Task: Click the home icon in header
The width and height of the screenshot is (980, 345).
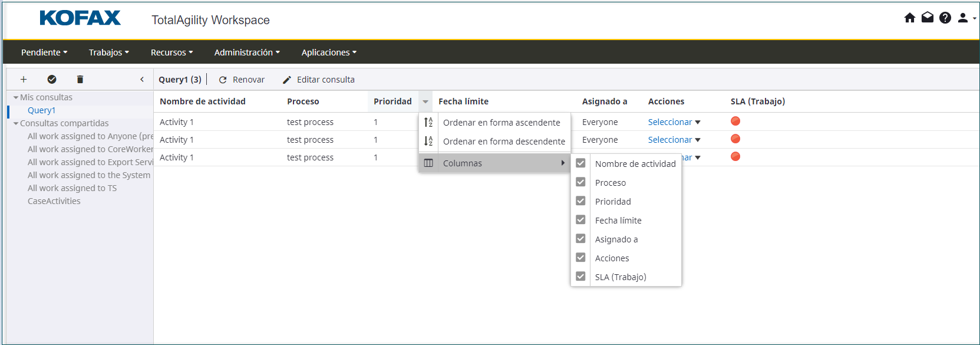Action: 909,18
